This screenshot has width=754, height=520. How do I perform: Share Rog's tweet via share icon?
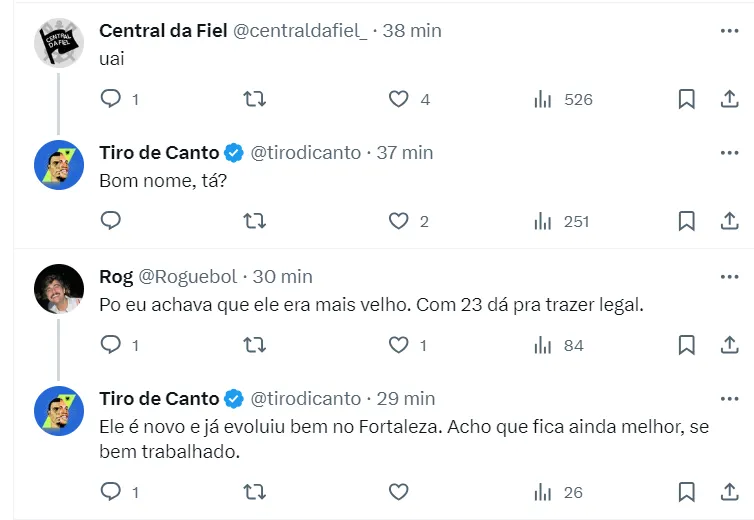point(729,345)
